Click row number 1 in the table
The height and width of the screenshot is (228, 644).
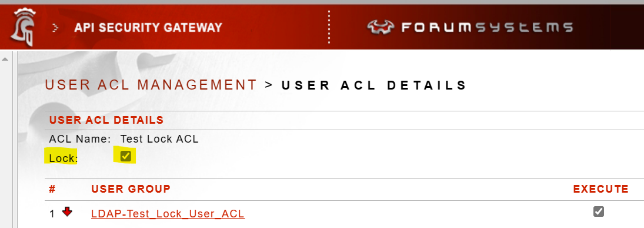click(52, 214)
